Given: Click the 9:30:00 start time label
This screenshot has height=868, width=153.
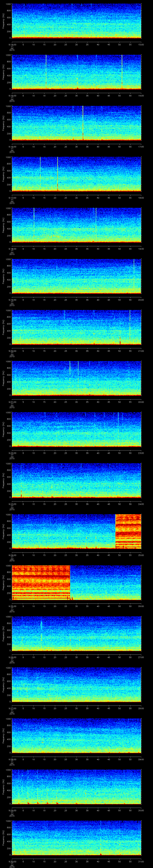Looking at the screenshot, I should (12, 862).
